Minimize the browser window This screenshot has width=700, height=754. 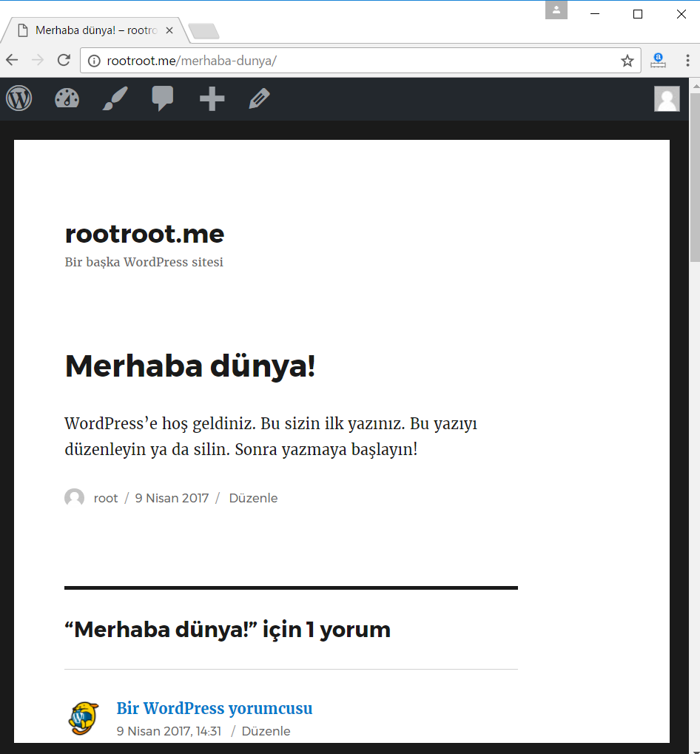pos(595,14)
